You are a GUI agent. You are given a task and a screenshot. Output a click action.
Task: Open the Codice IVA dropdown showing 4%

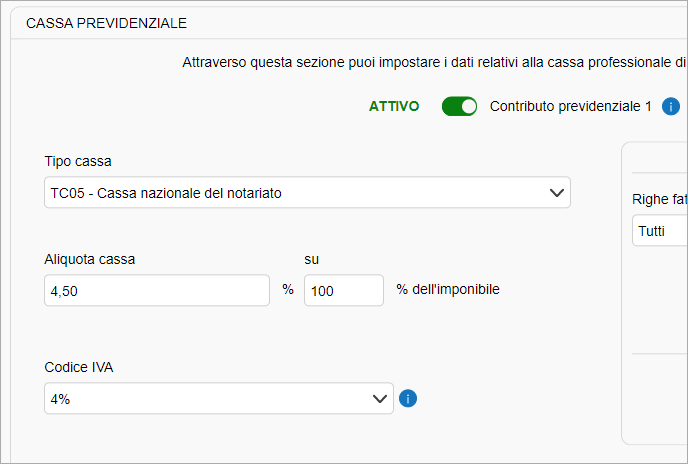click(219, 398)
